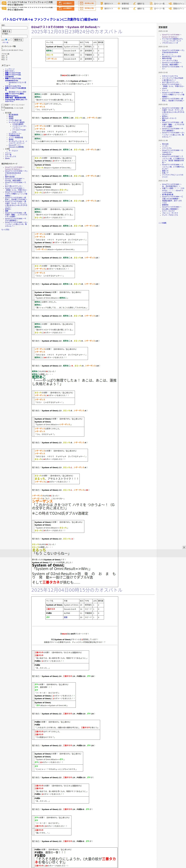The image size is (186, 868).
Task: Open メインキャラって何よ under 2025-12-03
Action: click(x=170, y=61)
